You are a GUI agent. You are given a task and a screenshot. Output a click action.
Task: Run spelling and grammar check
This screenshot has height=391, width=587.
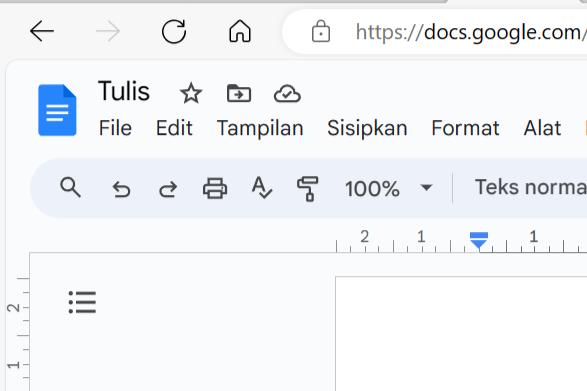point(262,188)
